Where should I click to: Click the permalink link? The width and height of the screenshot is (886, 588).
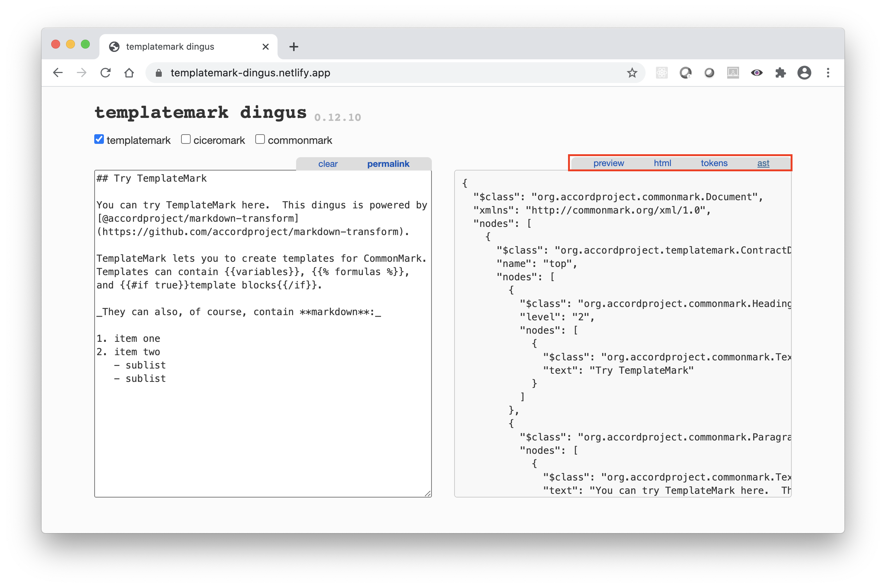[388, 164]
